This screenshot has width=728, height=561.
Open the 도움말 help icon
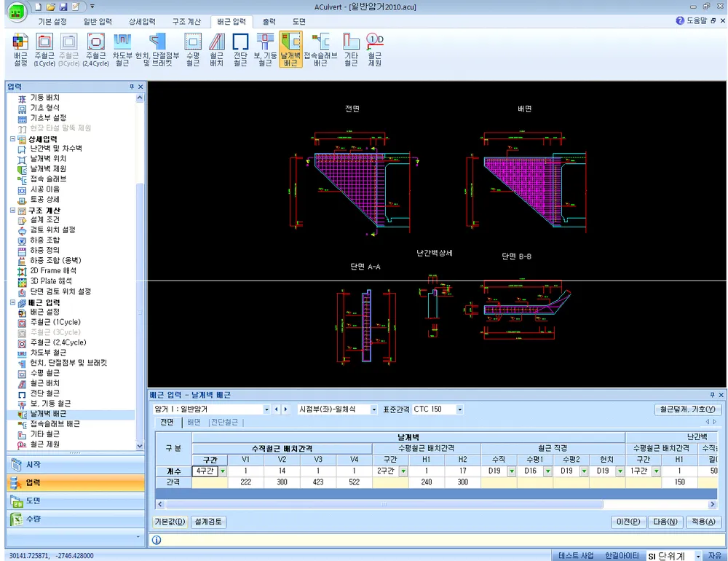click(680, 21)
